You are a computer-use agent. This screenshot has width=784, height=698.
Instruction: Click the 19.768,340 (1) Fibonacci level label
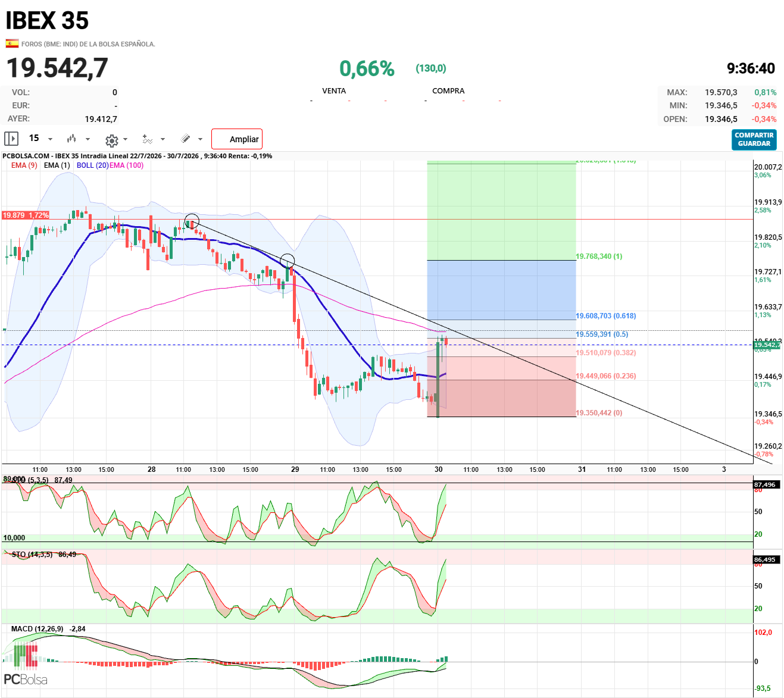click(x=599, y=256)
